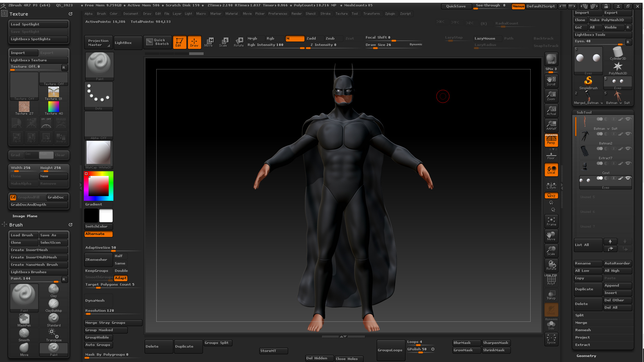The image size is (644, 362).
Task: Click the BPR render icon
Action: (x=551, y=59)
